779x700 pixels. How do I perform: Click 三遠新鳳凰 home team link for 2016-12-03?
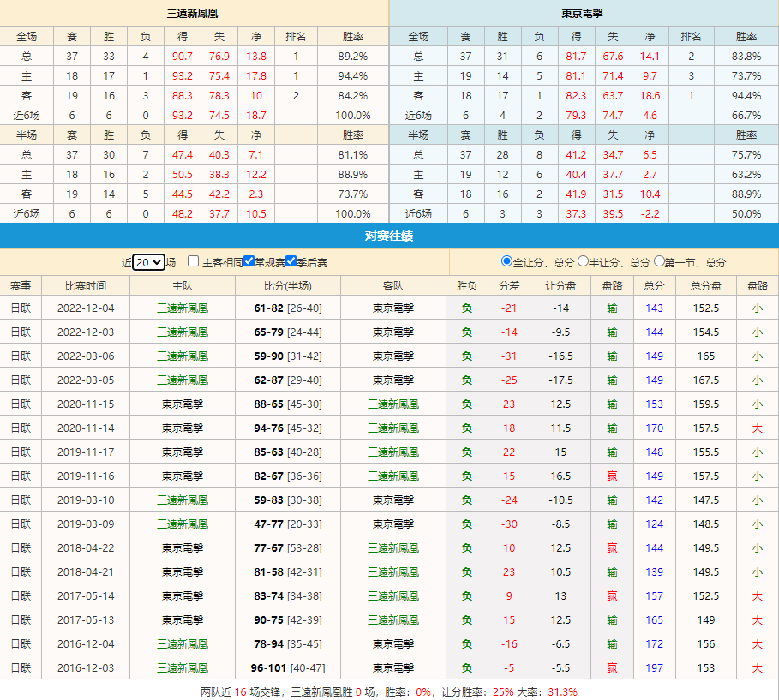click(183, 667)
